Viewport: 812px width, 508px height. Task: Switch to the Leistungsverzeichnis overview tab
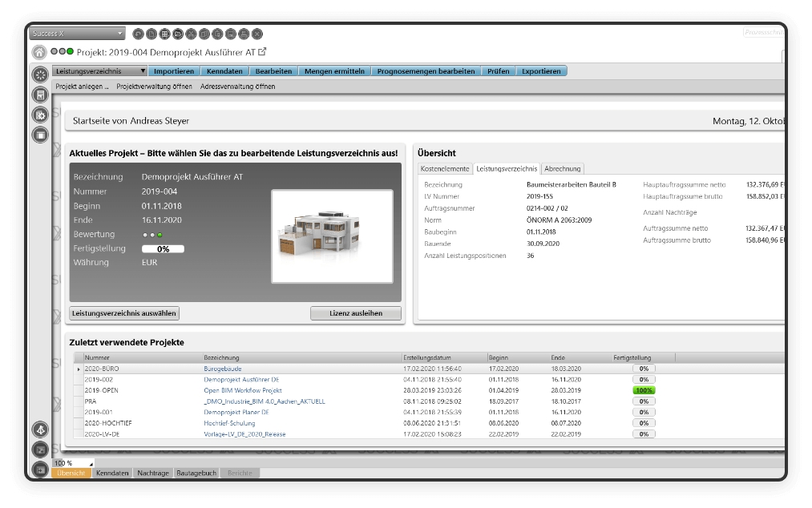[507, 169]
